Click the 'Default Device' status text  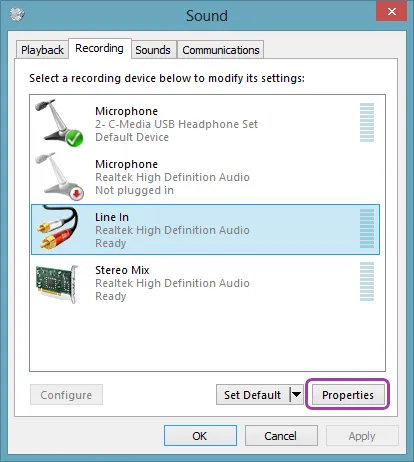(132, 137)
